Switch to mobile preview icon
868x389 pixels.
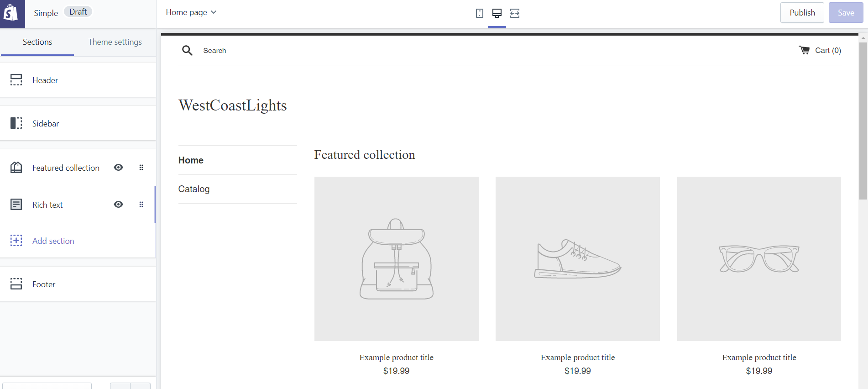tap(479, 13)
